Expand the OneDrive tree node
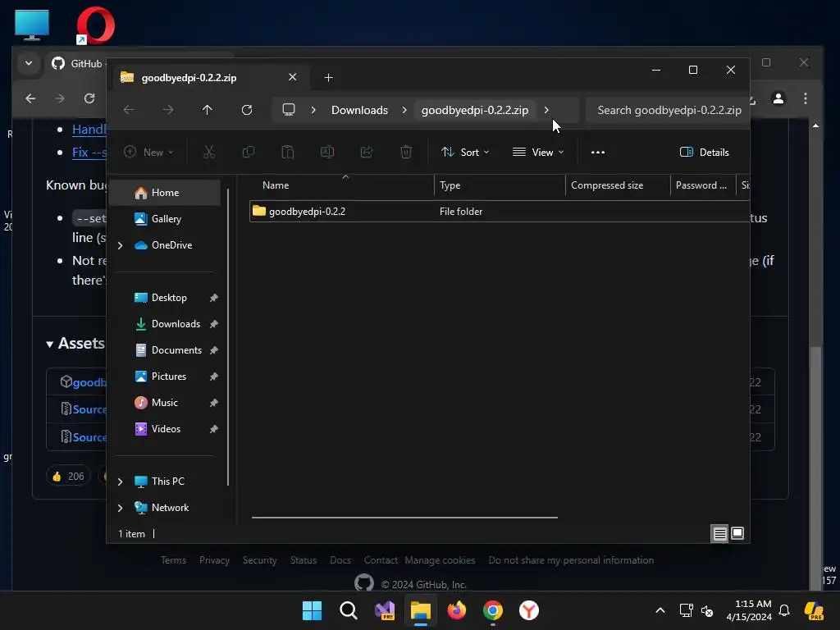Image resolution: width=840 pixels, height=630 pixels. coord(121,245)
